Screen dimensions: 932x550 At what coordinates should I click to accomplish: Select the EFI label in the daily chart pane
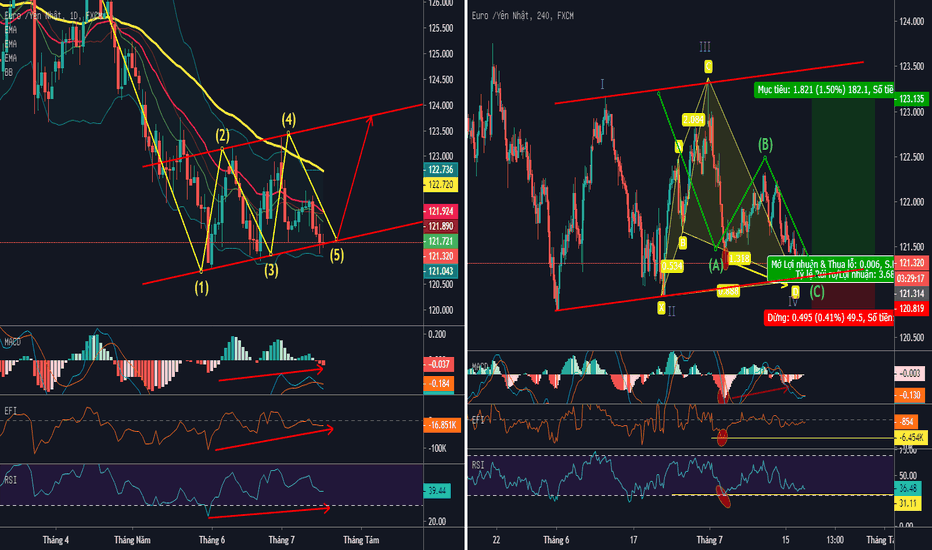[x=10, y=411]
